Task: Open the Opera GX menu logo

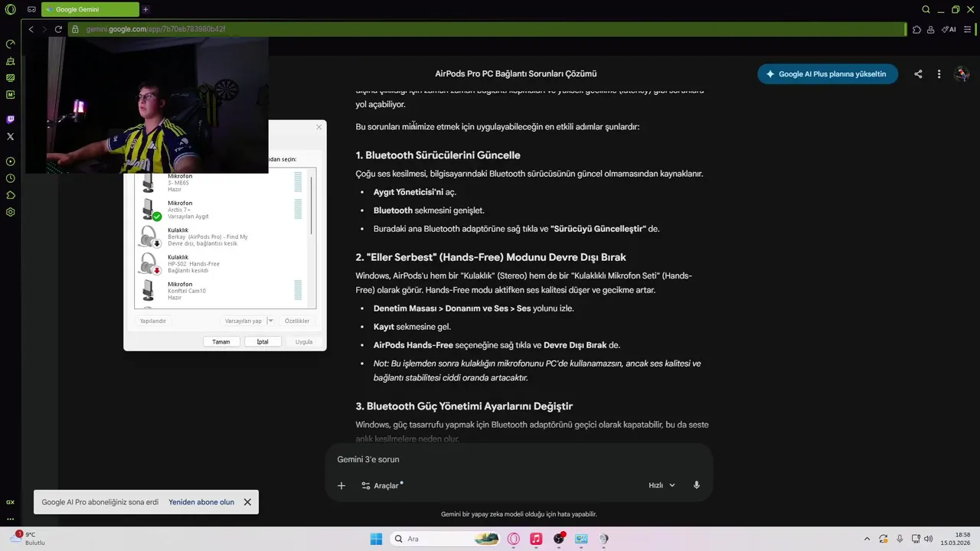Action: point(10,9)
